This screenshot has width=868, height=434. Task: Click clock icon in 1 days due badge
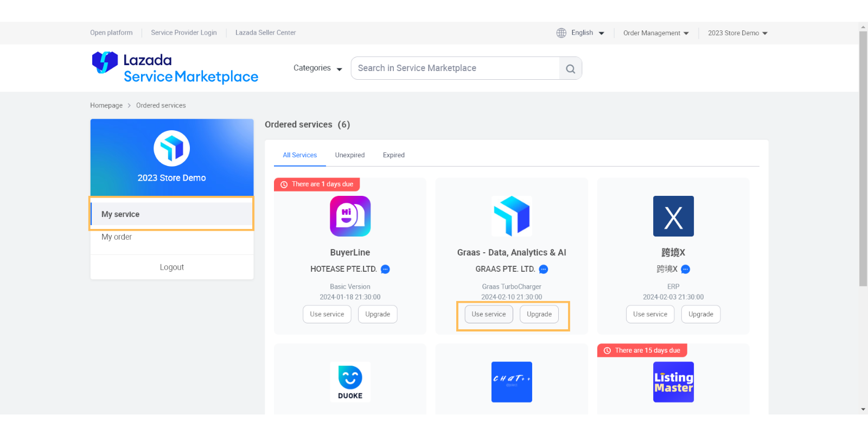point(284,184)
